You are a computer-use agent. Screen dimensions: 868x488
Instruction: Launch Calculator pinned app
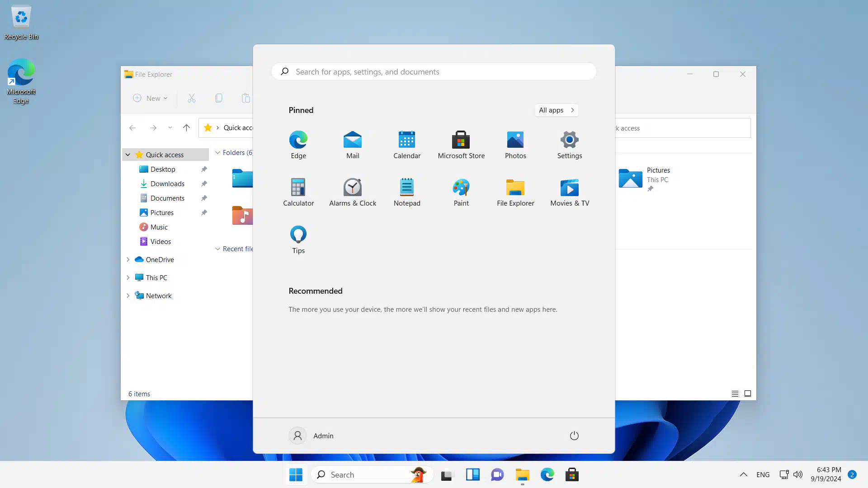(298, 192)
